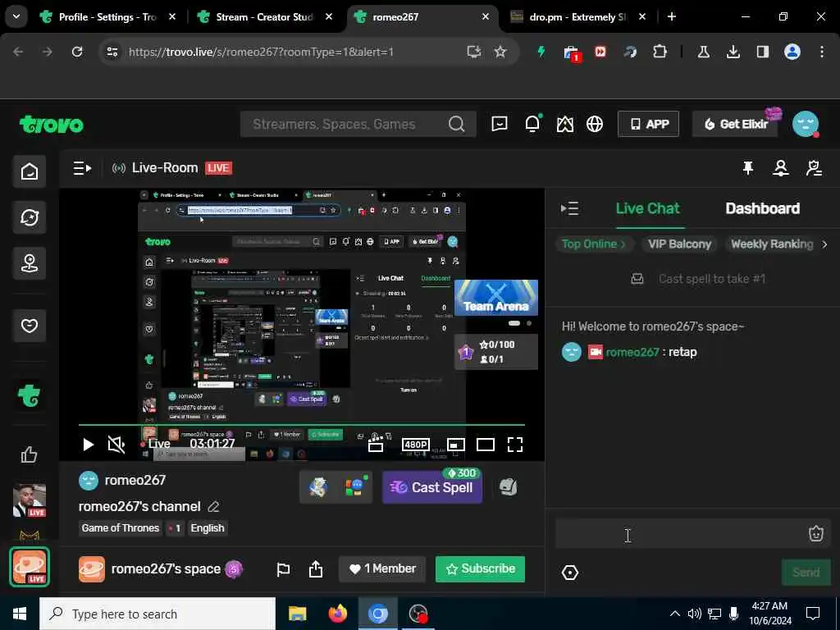Click the 1 Member button
The image size is (840, 630).
point(382,569)
